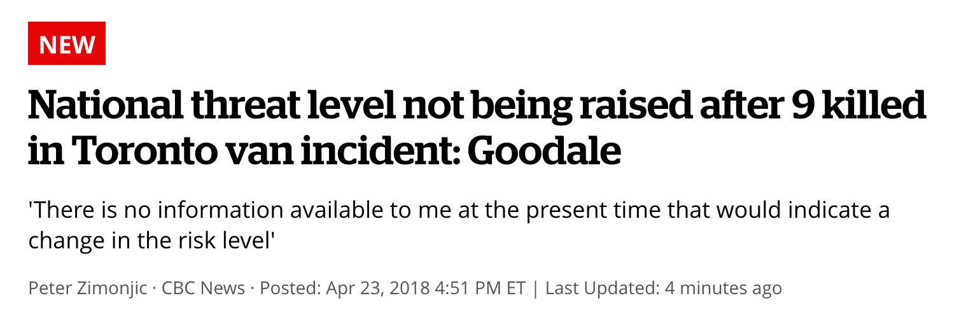This screenshot has width=980, height=312.
Task: Click the CBC News byline text
Action: point(203,288)
